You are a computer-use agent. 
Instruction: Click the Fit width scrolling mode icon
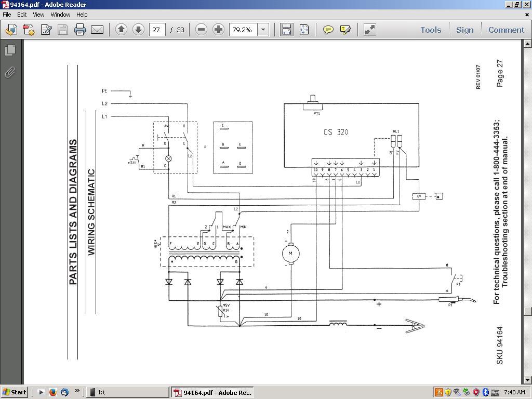coord(287,30)
